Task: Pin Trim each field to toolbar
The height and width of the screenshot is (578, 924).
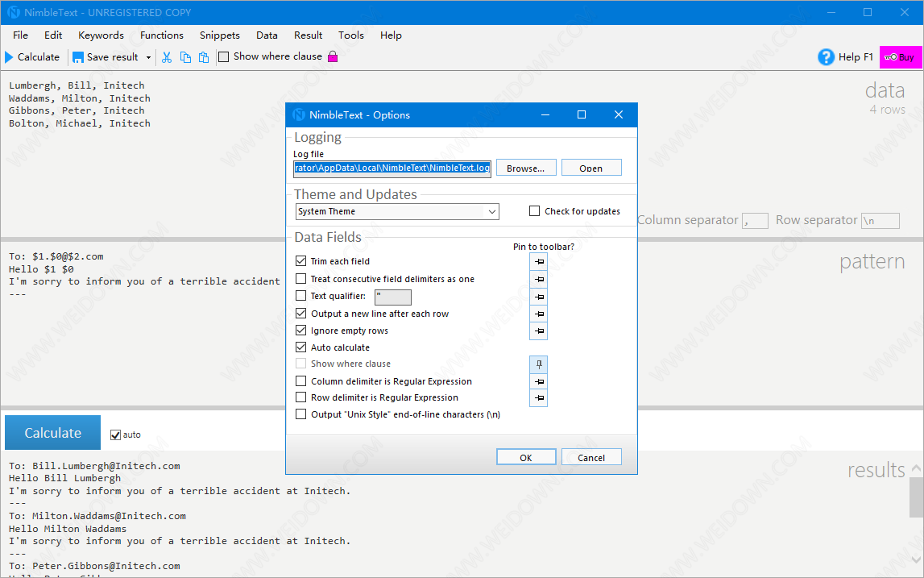Action: (x=539, y=261)
